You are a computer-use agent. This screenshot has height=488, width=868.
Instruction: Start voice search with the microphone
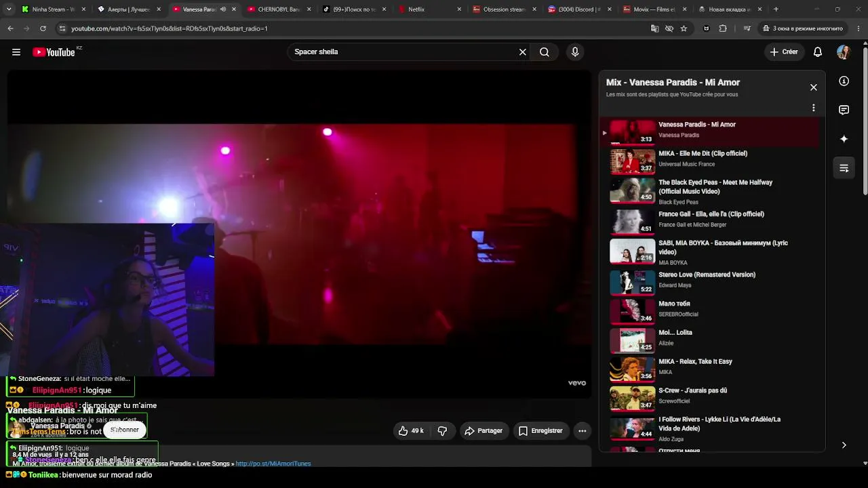[575, 52]
